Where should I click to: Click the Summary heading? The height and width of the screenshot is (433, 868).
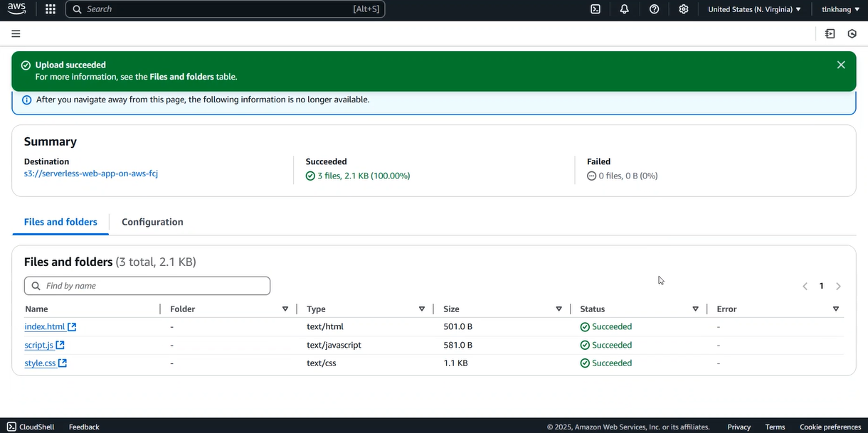coord(51,141)
